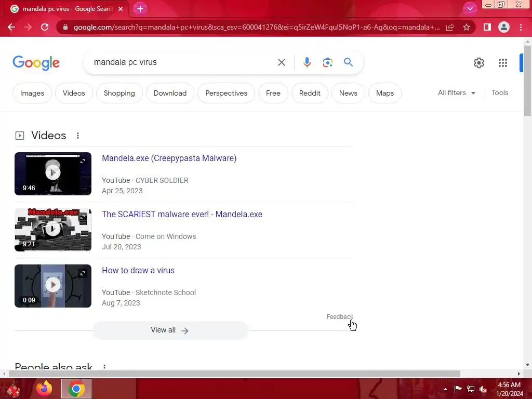Play the Mandela.exe Creepypasta video thumbnail
532x399 pixels.
pyautogui.click(x=53, y=172)
